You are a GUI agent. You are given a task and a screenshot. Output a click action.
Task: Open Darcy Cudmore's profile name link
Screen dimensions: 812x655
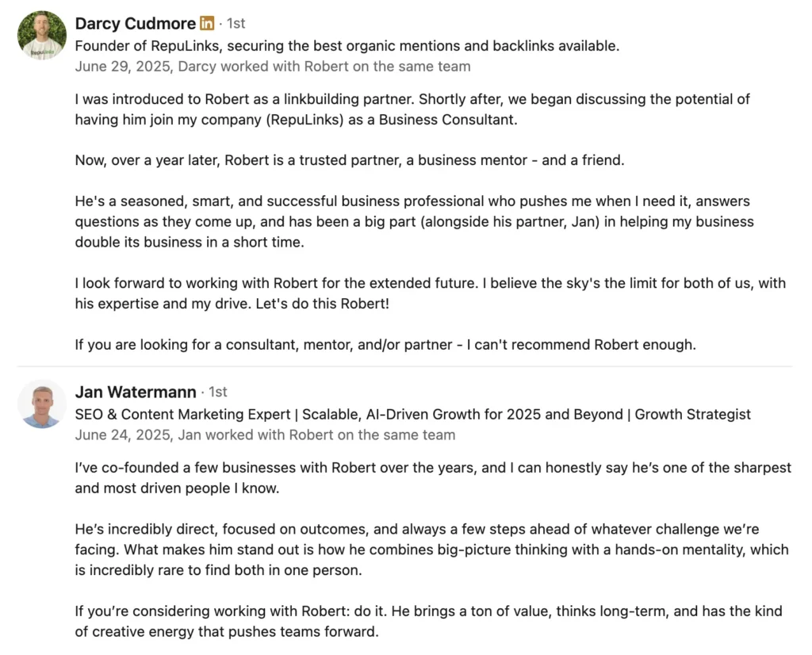(x=135, y=24)
